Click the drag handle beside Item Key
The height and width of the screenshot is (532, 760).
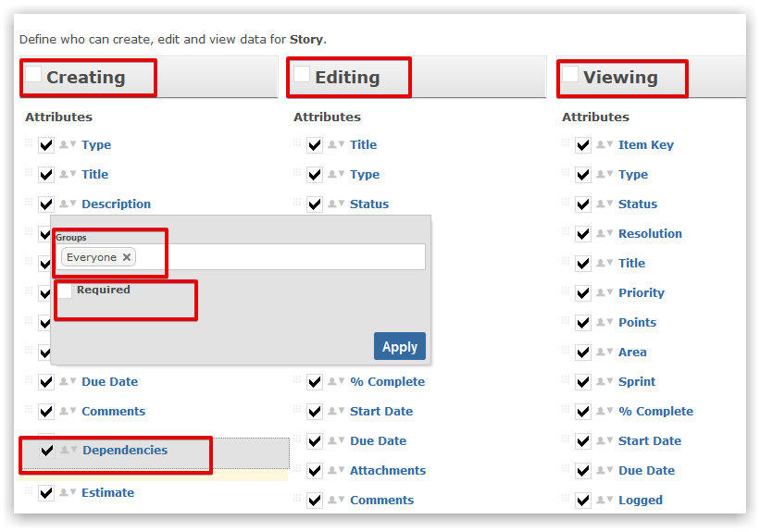pyautogui.click(x=566, y=143)
